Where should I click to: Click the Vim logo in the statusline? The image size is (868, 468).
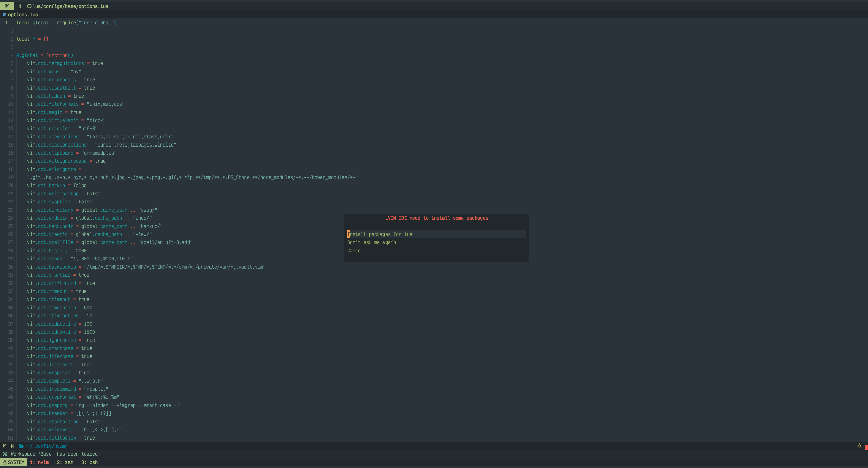pyautogui.click(x=4, y=446)
